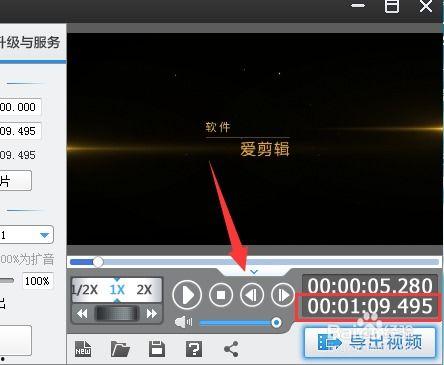Mute audio with speaker icon

pos(184,322)
